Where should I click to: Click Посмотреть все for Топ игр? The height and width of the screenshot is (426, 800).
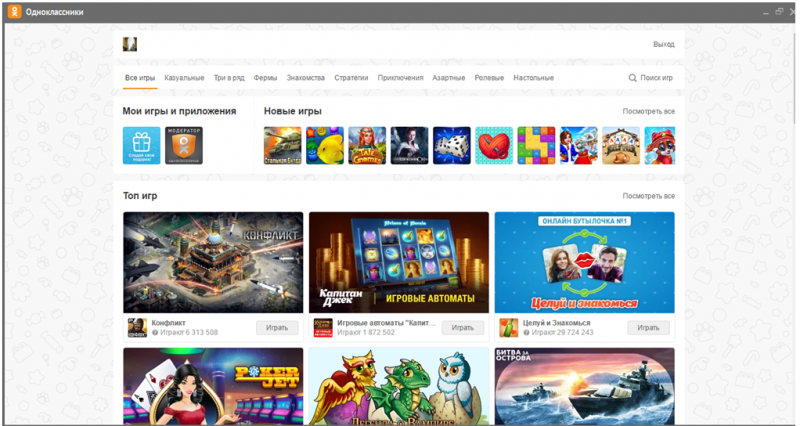click(648, 196)
